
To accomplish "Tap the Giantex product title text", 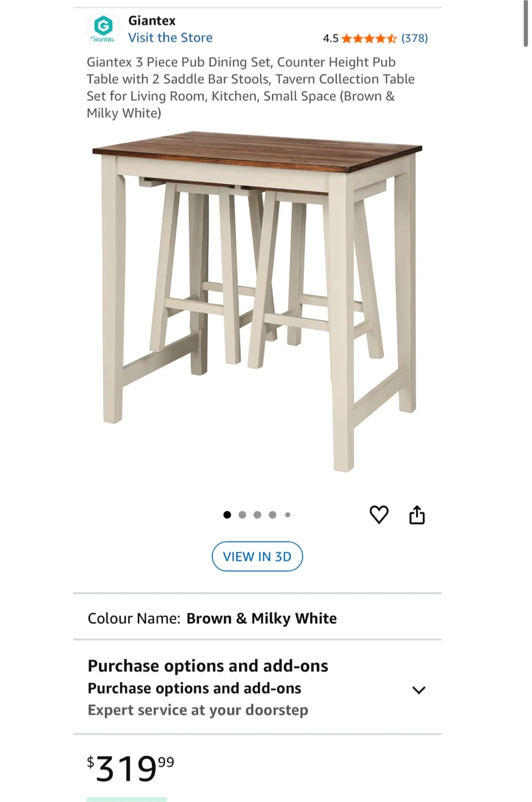I will pos(251,87).
